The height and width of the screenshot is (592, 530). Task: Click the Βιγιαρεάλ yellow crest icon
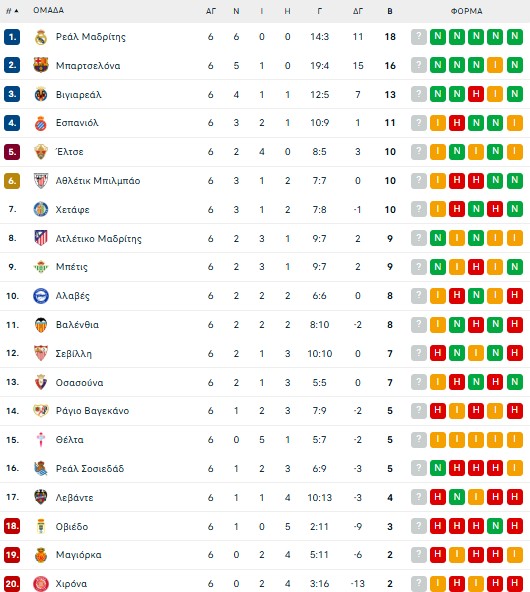click(41, 94)
